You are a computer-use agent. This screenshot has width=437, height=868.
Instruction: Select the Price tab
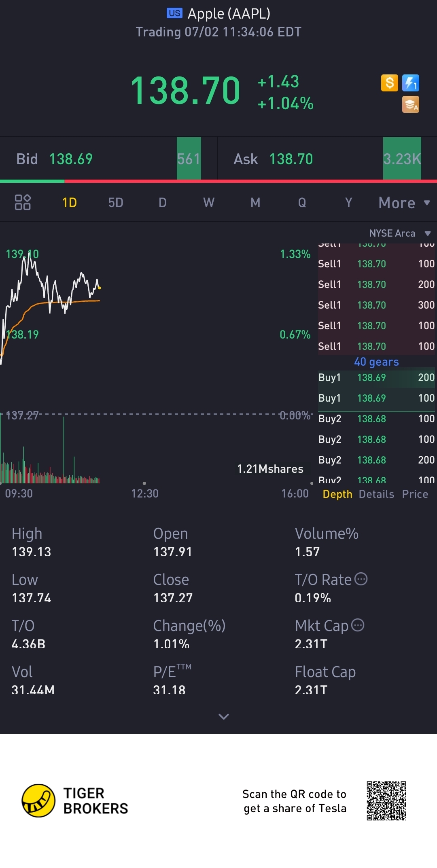[x=415, y=494]
